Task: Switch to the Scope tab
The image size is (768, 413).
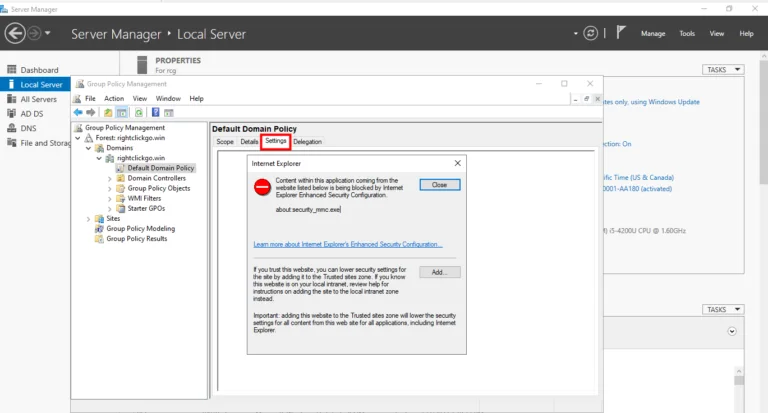Action: point(225,142)
